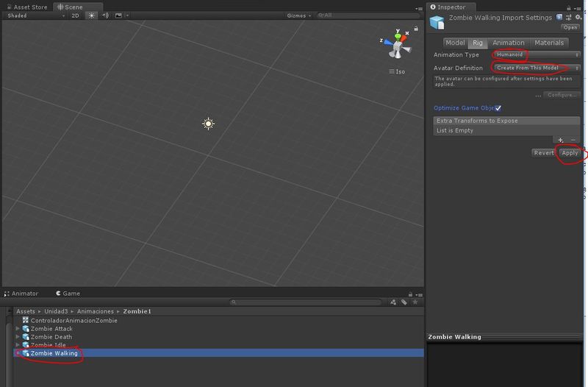Click the animator controller icon of ControladorAnimacionZombie
Image resolution: width=588 pixels, height=387 pixels.
tap(26, 320)
